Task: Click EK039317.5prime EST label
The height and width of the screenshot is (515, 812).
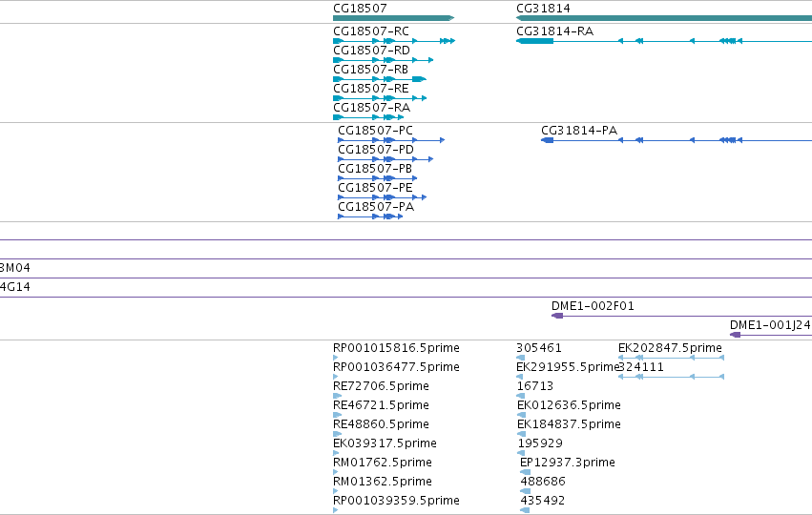Action: click(x=385, y=443)
